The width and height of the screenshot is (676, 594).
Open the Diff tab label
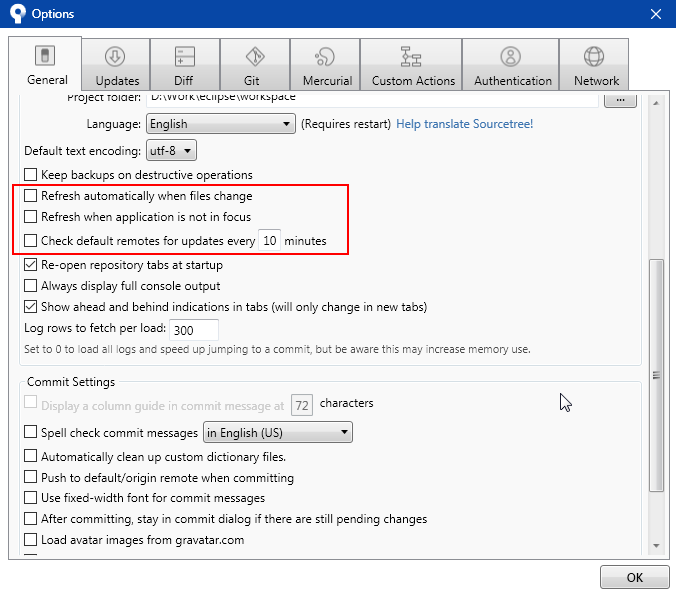pos(184,81)
